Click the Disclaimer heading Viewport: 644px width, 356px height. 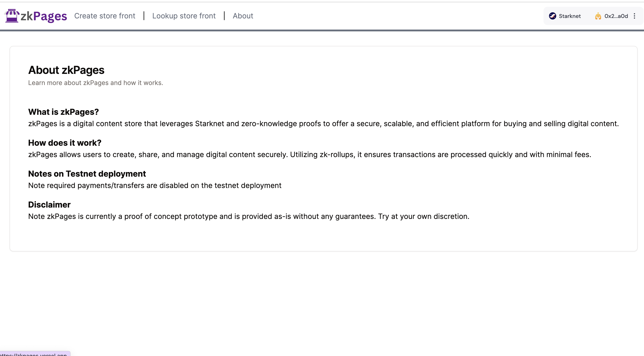click(49, 205)
